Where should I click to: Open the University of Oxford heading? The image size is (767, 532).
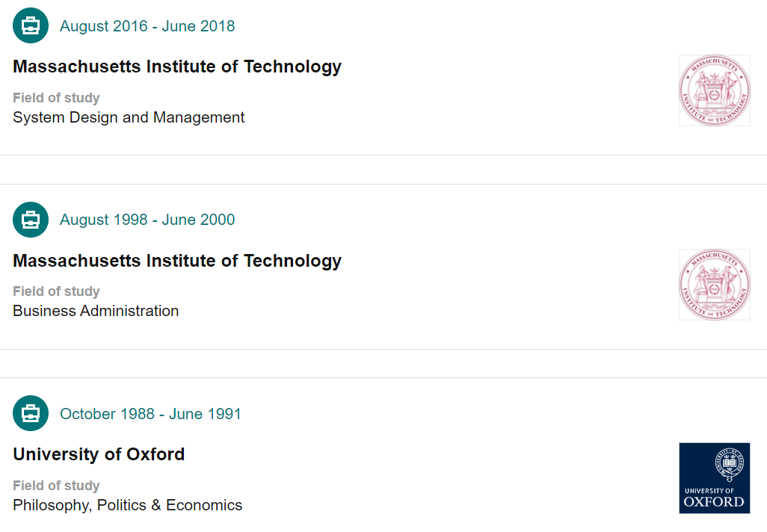(x=99, y=454)
